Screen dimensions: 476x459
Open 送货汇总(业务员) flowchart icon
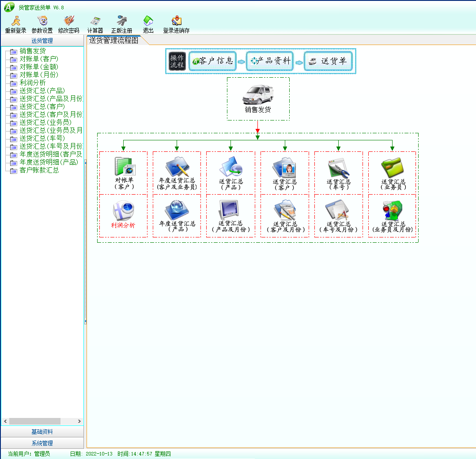tap(393, 169)
